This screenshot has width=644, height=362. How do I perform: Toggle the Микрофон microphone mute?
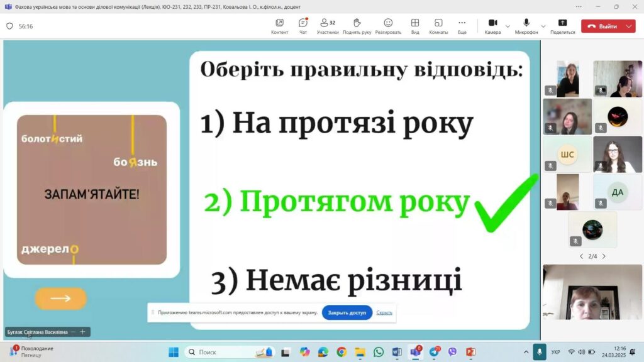[526, 26]
